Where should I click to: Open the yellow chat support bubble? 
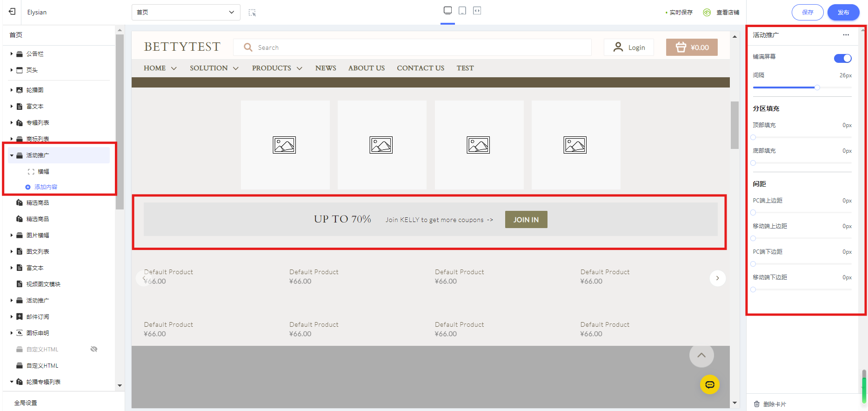(709, 384)
